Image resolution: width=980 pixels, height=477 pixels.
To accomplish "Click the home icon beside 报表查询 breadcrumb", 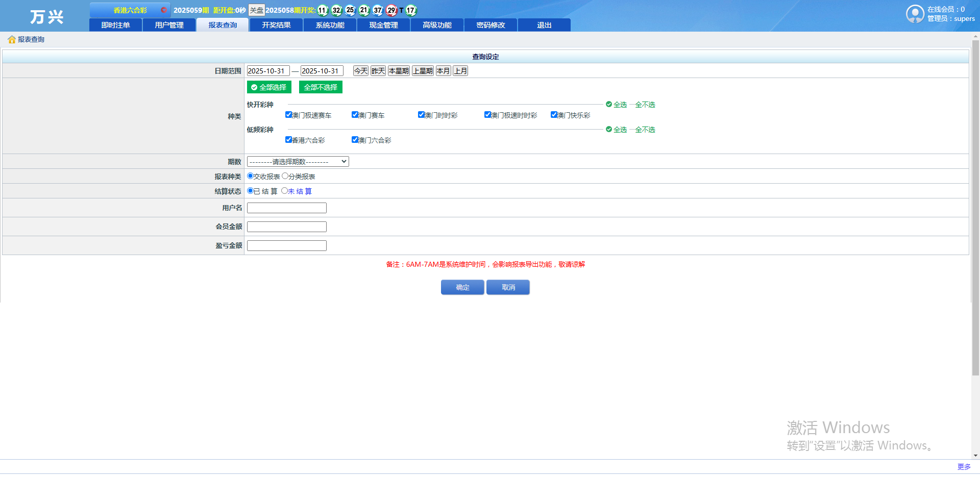I will pyautogui.click(x=12, y=40).
